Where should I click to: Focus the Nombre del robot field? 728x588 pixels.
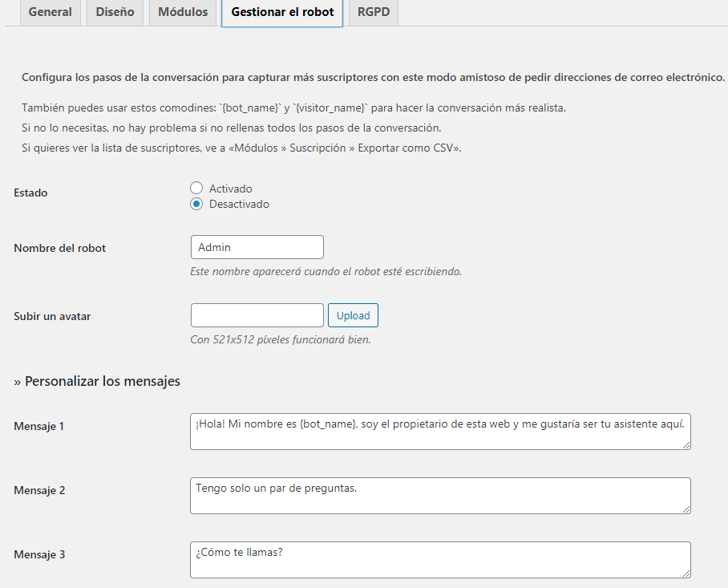point(257,247)
